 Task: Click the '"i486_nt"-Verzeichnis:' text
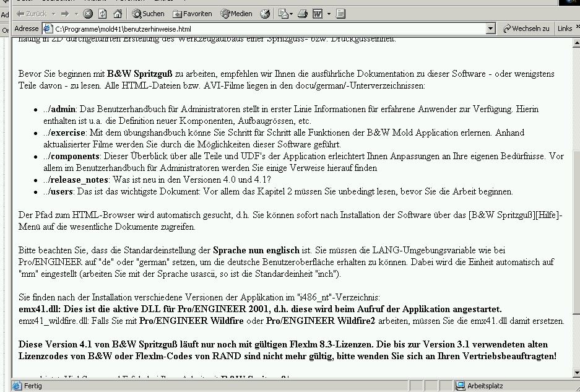coord(338,297)
